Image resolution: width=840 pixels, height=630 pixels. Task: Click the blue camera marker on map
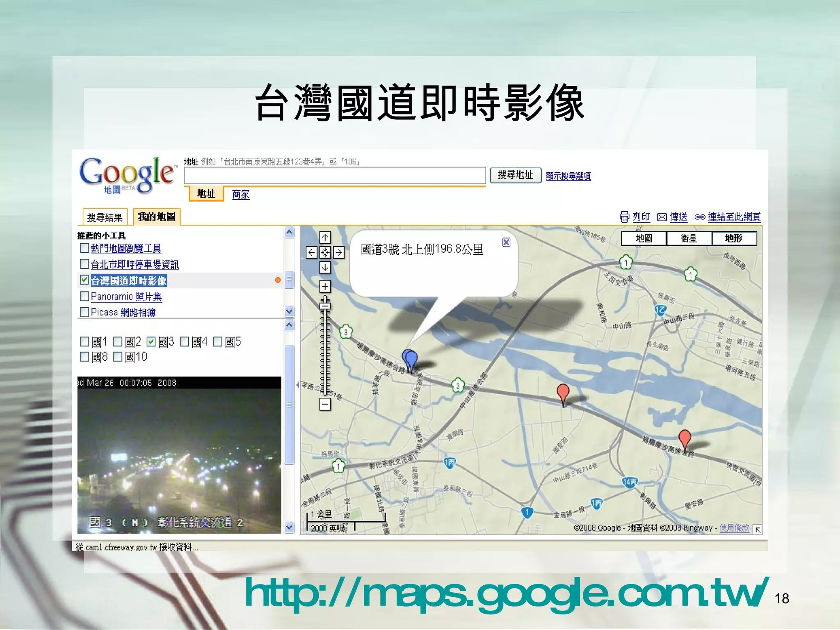click(410, 361)
